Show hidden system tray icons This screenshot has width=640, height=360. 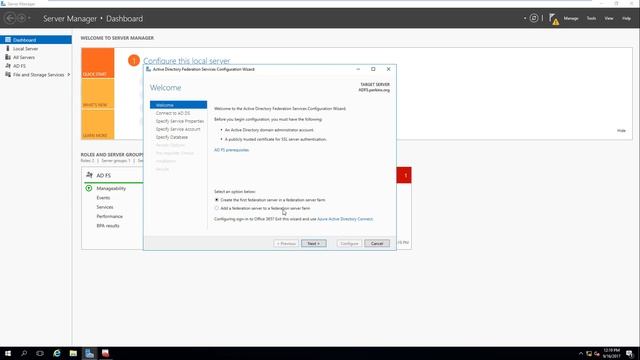(580, 353)
